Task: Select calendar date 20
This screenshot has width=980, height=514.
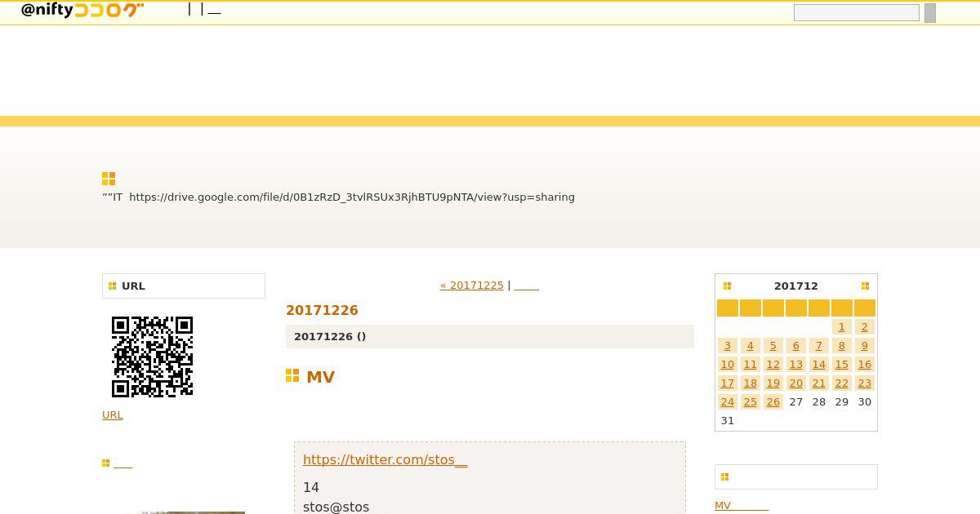Action: pos(795,383)
